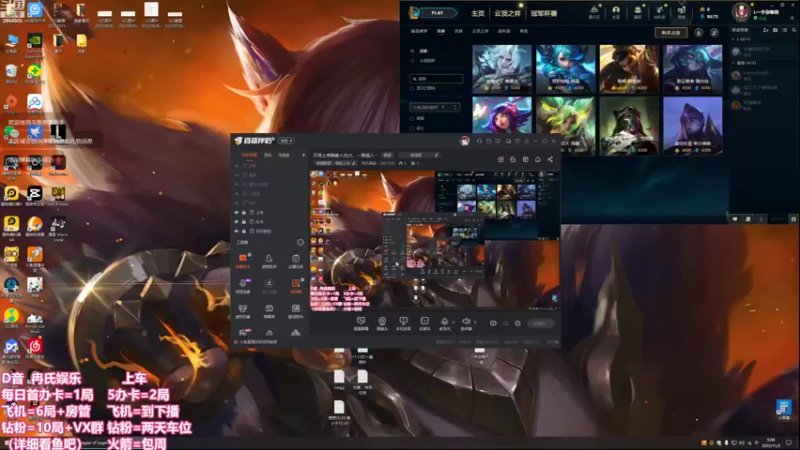Open the WeChat desktop icon
Image resolution: width=800 pixels, height=450 pixels.
point(11,132)
